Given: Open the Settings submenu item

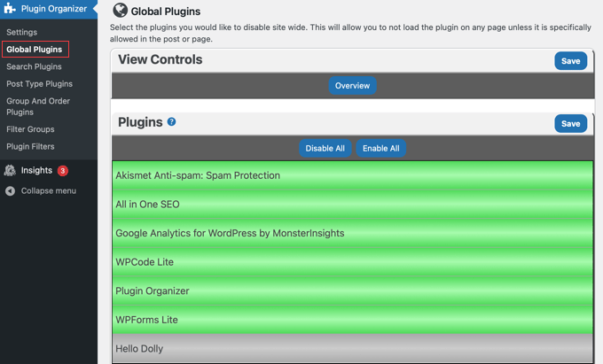Looking at the screenshot, I should click(22, 32).
